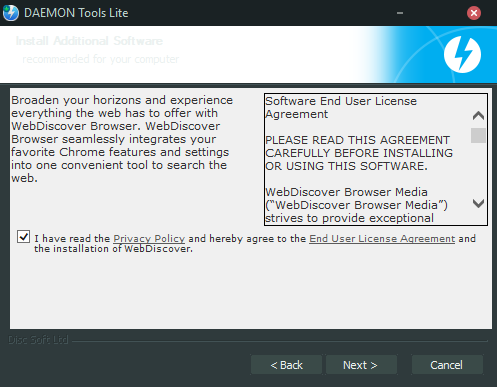Viewport: 497px width, 387px height.
Task: Click the DAEMON Tools Lite title bar icon
Action: pyautogui.click(x=11, y=13)
